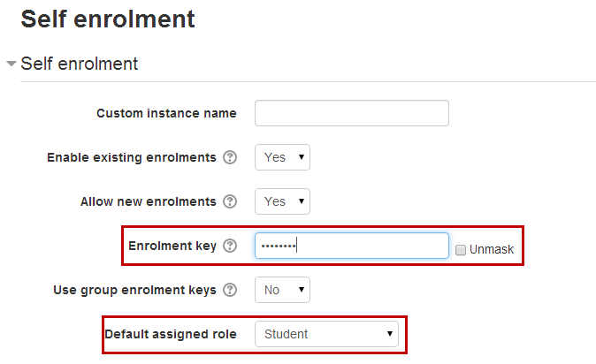The width and height of the screenshot is (596, 364).
Task: Open help for Enable existing enrolments
Action: coord(230,157)
